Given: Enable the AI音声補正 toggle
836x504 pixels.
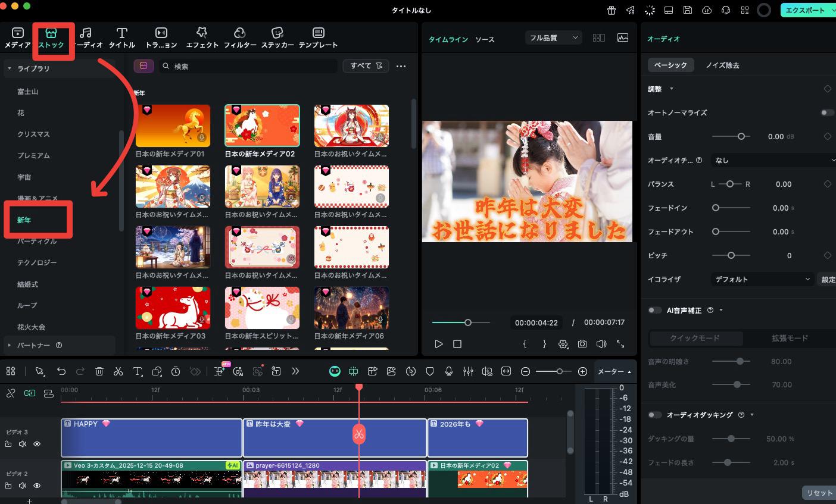Looking at the screenshot, I should (655, 310).
